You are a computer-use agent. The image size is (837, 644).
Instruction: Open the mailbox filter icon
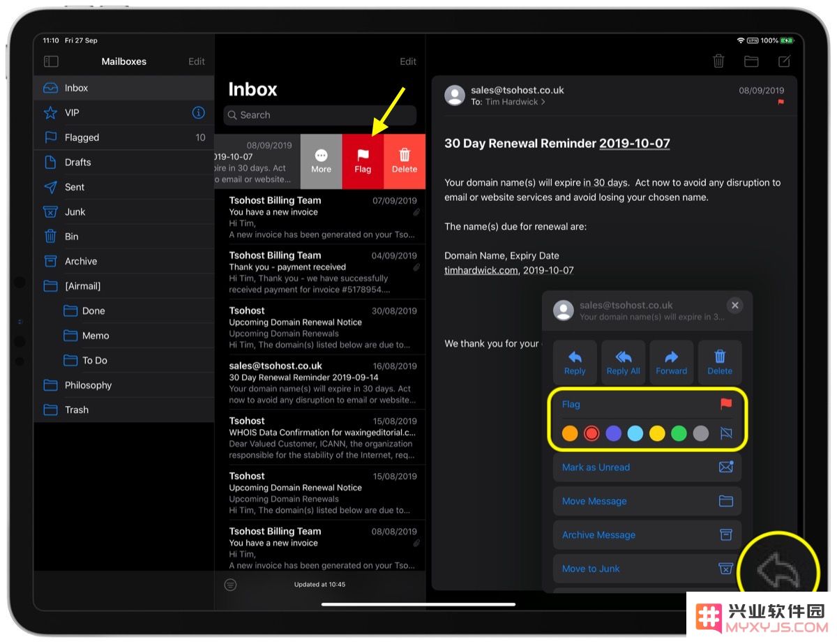click(x=230, y=585)
